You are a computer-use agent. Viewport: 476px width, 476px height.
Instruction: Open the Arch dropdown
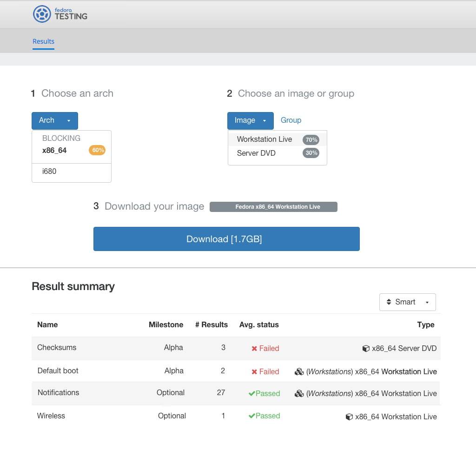pos(55,120)
